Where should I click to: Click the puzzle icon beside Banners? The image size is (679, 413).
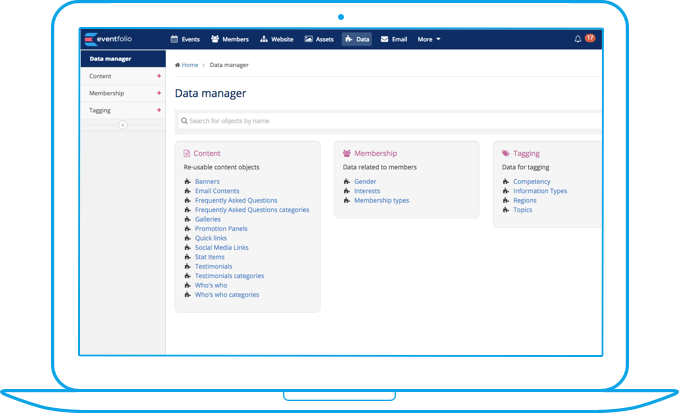[188, 181]
